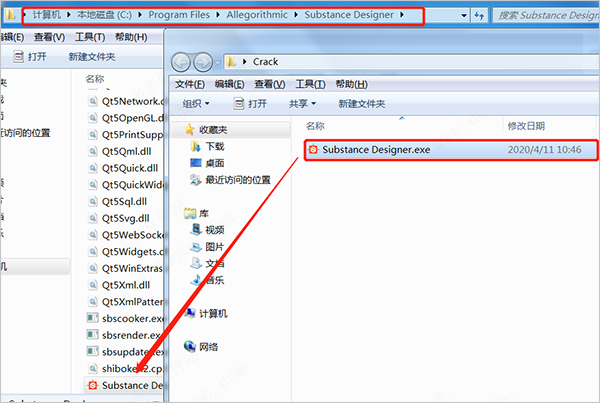Click 名称 column header in Crack window
The image size is (600, 403).
[x=315, y=126]
